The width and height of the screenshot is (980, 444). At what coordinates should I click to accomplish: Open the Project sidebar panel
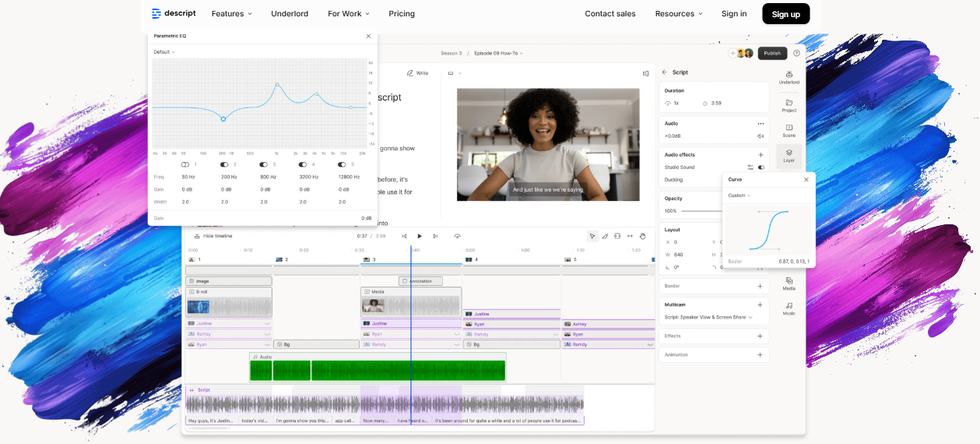pyautogui.click(x=789, y=105)
